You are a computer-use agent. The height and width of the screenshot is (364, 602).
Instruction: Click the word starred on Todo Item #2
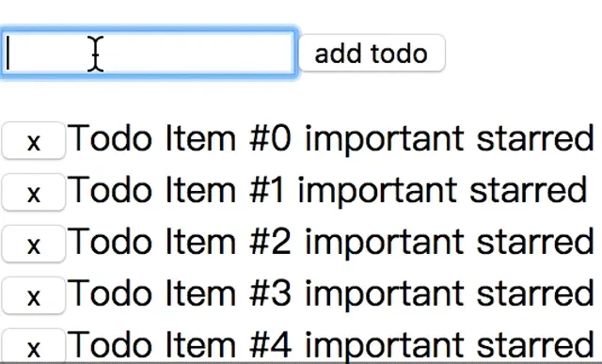pyautogui.click(x=535, y=241)
